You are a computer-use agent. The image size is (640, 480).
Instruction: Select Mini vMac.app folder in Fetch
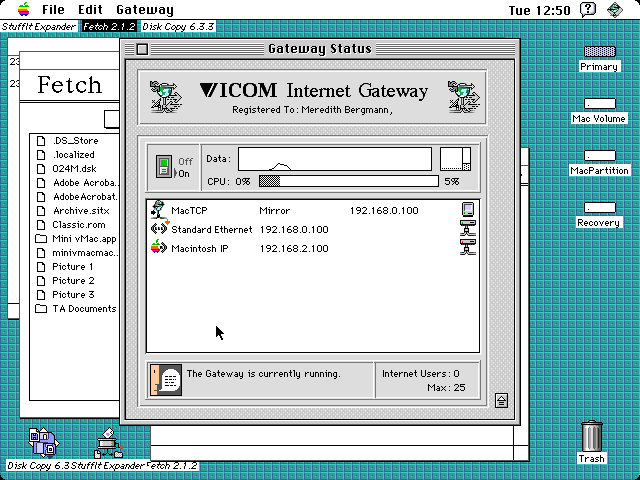76,239
